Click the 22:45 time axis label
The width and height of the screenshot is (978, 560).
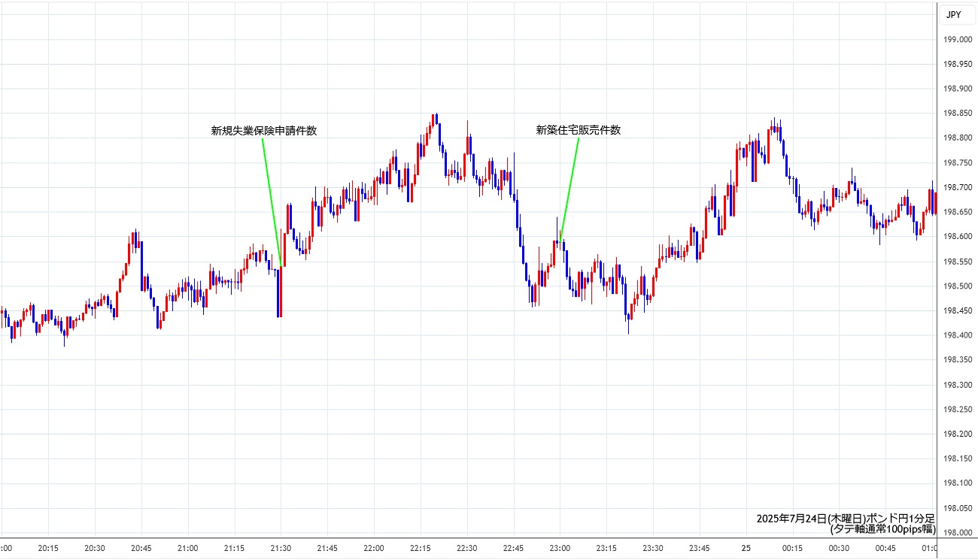point(513,549)
